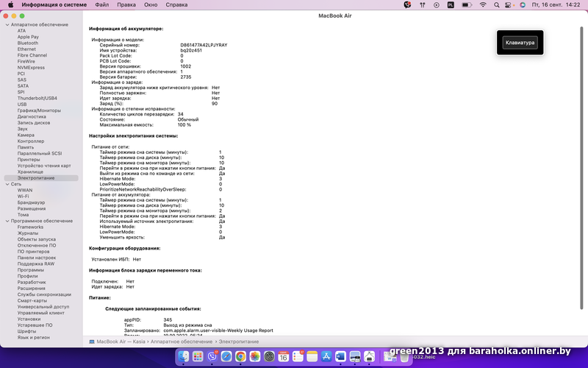Open the App Store from the Dock

326,356
